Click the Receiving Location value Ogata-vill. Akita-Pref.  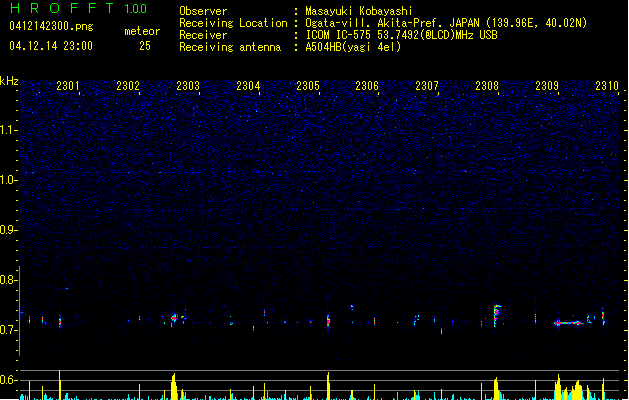374,23
